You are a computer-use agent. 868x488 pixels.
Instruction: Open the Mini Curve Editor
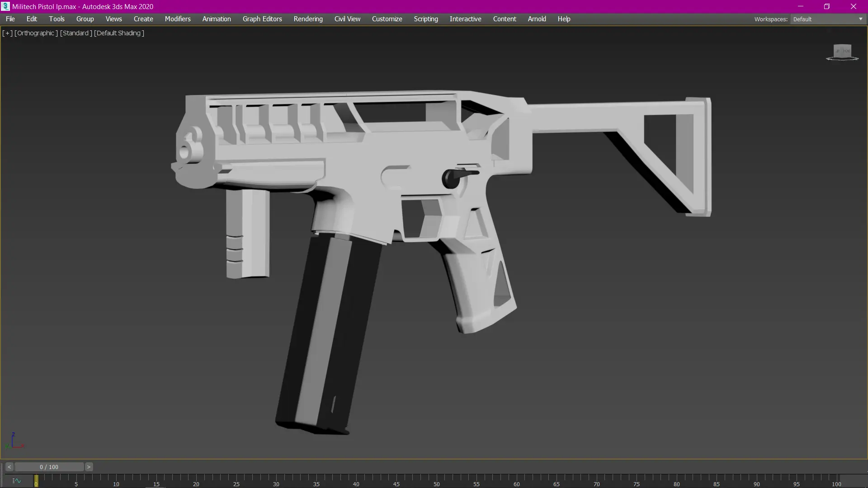pos(17,481)
